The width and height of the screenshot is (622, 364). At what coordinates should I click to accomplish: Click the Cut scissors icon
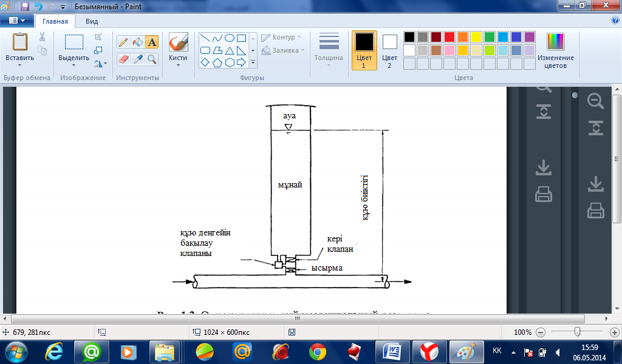[42, 37]
